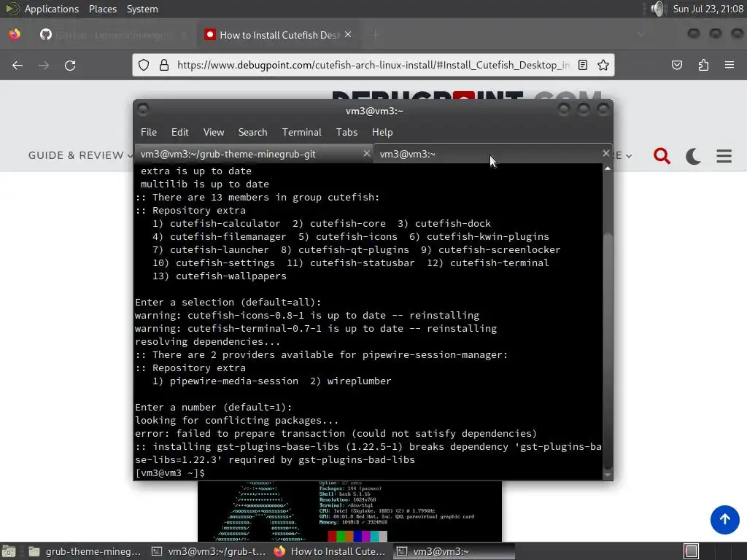The image size is (747, 560).
Task: Click the Firefox logo icon
Action: (x=15, y=34)
